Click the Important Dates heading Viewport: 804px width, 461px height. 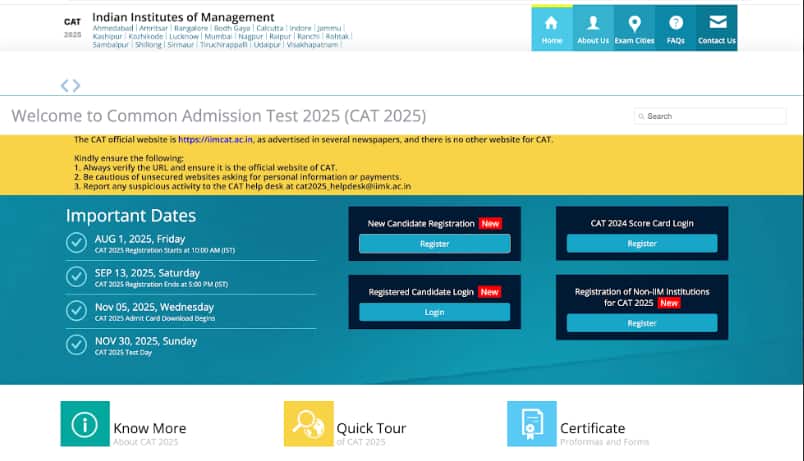[131, 215]
